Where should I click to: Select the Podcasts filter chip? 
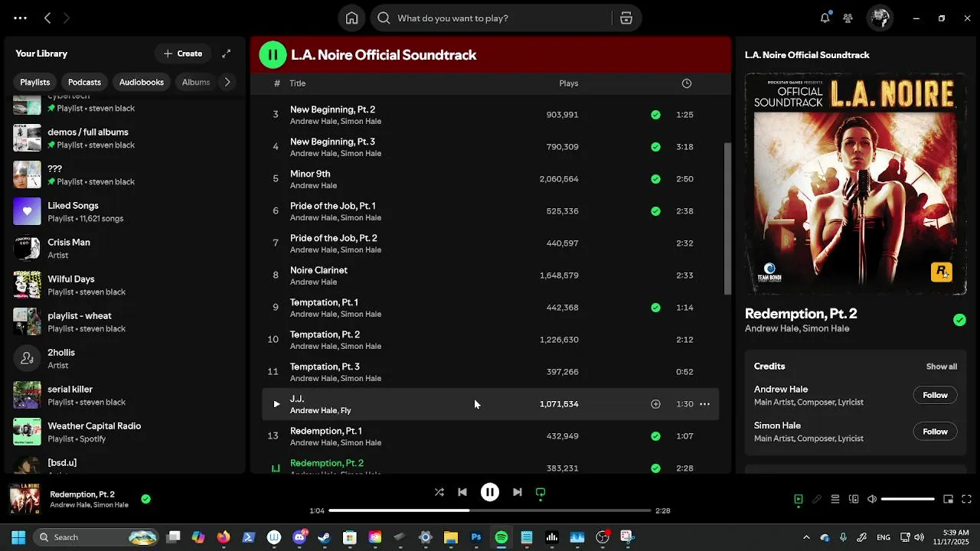[x=84, y=82]
